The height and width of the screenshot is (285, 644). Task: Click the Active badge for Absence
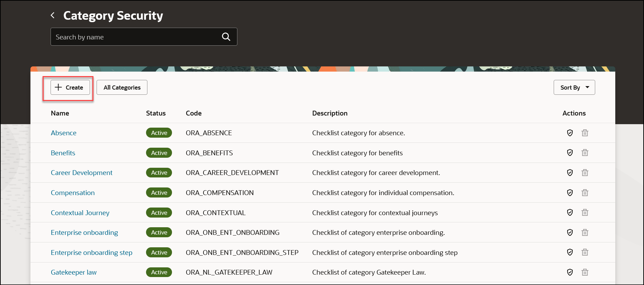(x=159, y=133)
